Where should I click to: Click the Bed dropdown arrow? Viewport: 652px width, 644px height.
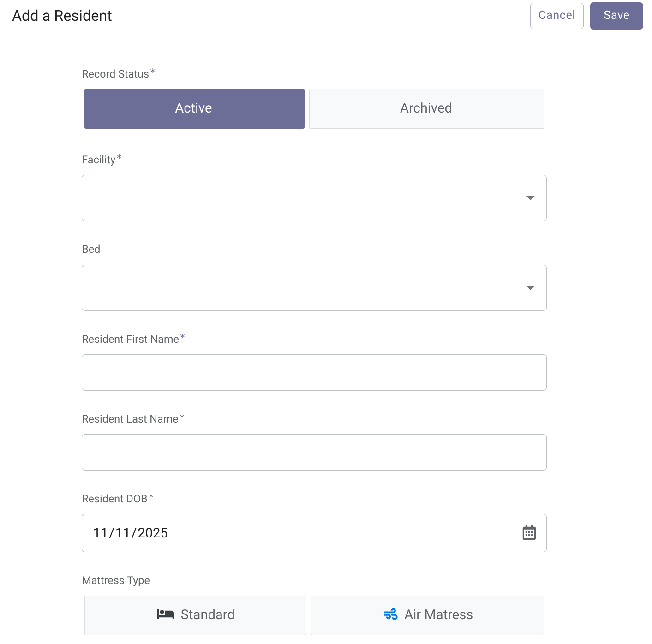point(530,288)
